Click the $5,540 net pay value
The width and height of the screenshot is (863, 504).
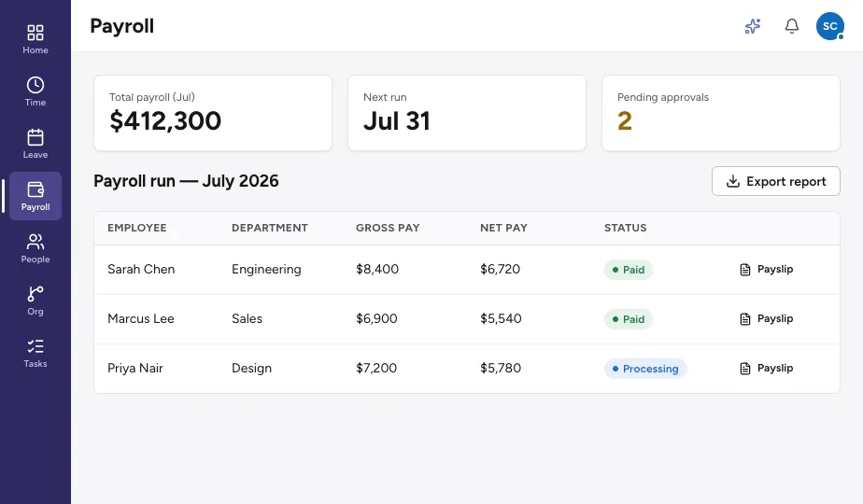pos(501,318)
